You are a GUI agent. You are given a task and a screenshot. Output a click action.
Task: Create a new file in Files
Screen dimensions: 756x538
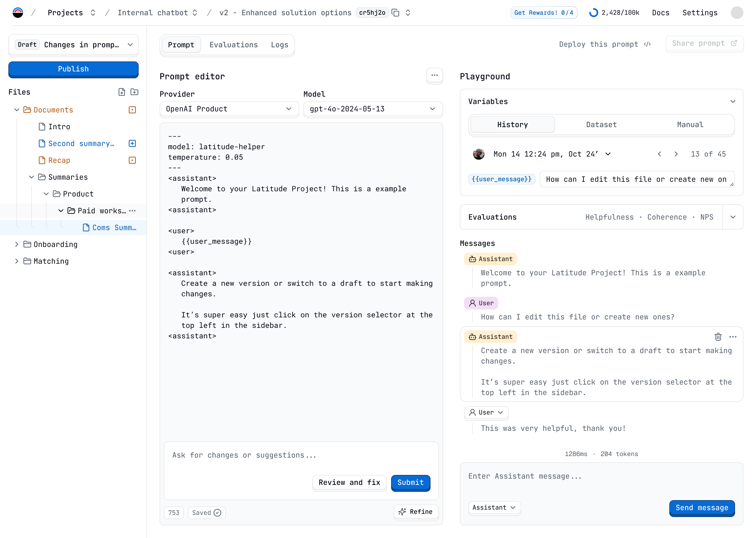click(x=122, y=92)
